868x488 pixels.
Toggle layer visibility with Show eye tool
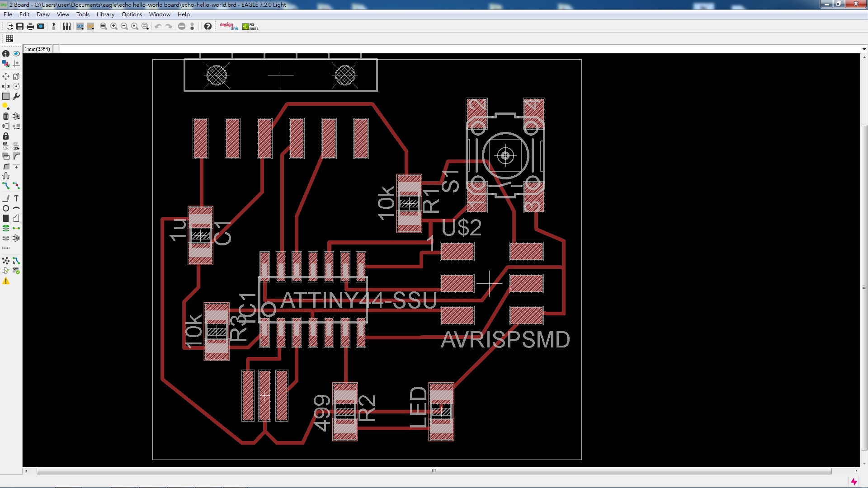coord(16,53)
